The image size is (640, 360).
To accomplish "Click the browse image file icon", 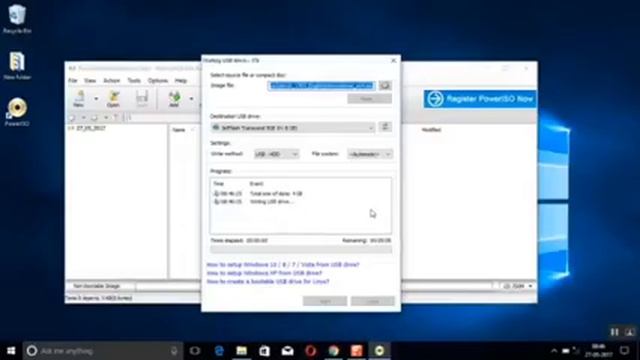I will pyautogui.click(x=384, y=85).
